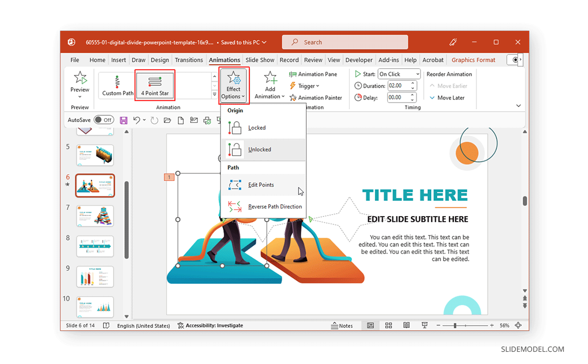Start Slide Show from status bar
The width and height of the screenshot is (588, 364).
[x=424, y=325]
